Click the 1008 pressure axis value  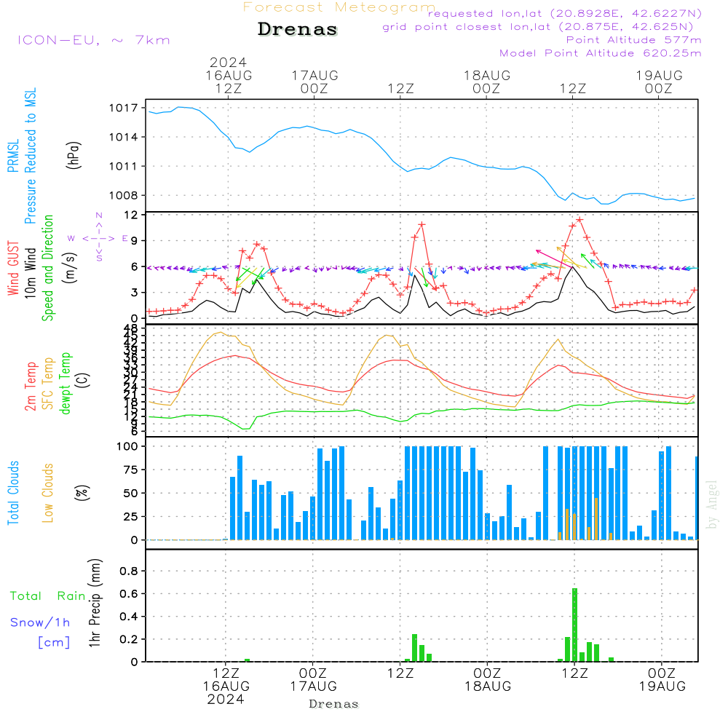click(x=124, y=195)
